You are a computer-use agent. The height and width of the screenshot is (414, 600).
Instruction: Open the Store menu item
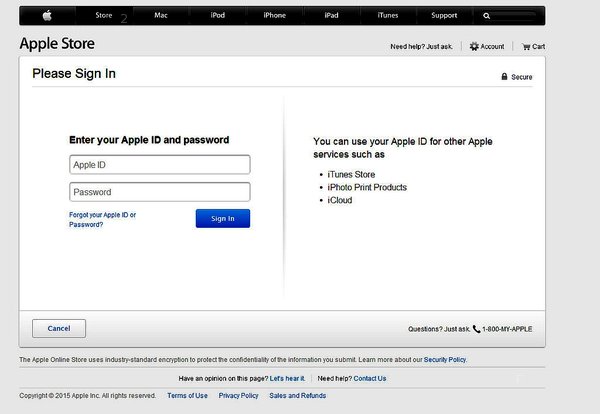[x=104, y=15]
